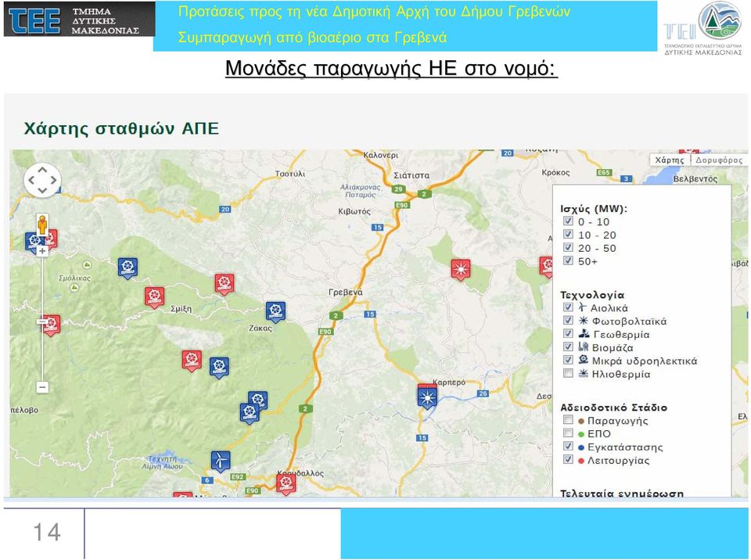This screenshot has width=751, height=560.
Task: Switch to the Δορυφόρος satellite view
Action: point(718,160)
